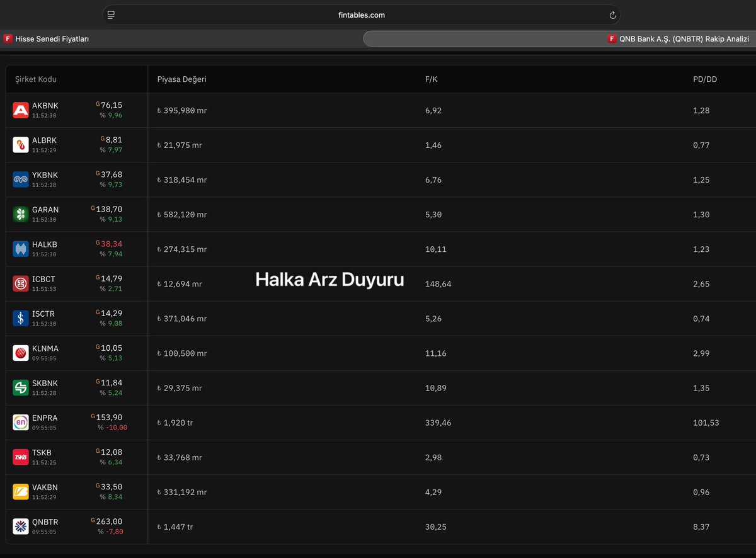The height and width of the screenshot is (558, 756).
Task: Open the reader view icon in address bar
Action: pos(112,15)
